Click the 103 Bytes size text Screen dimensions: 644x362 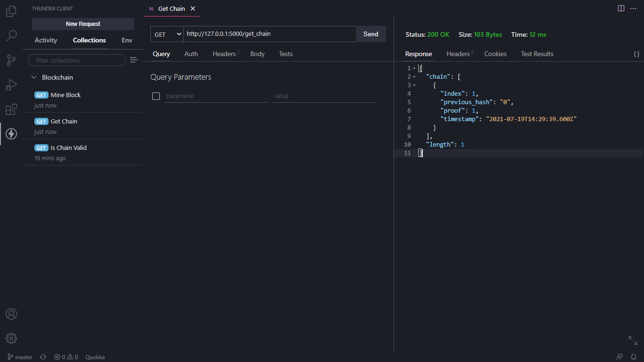488,35
